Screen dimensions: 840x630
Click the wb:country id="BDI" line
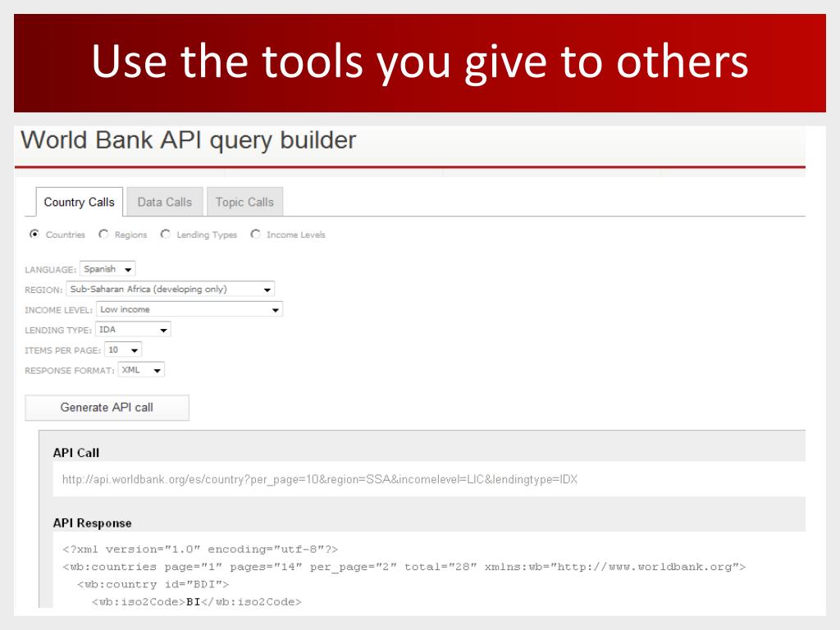(153, 584)
